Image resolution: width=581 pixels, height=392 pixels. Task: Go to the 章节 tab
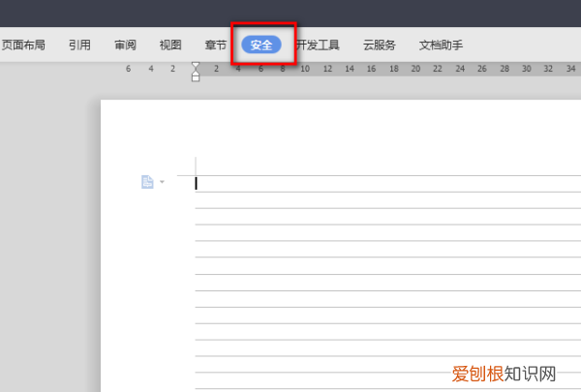216,45
